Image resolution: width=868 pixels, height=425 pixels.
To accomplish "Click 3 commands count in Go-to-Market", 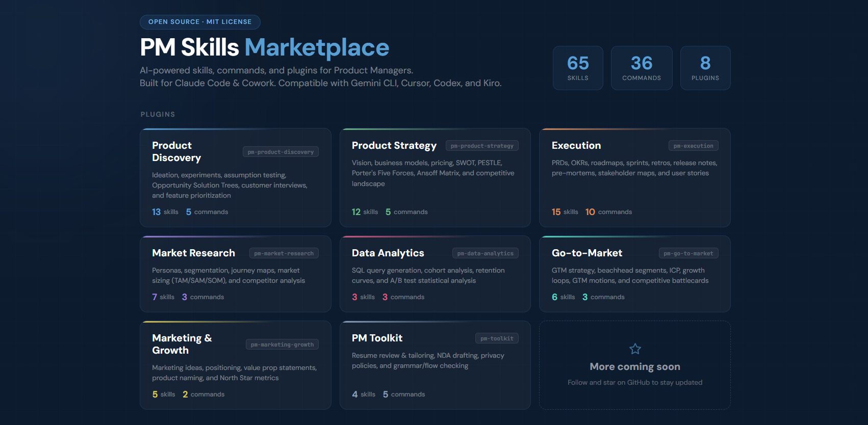I will click(x=603, y=297).
